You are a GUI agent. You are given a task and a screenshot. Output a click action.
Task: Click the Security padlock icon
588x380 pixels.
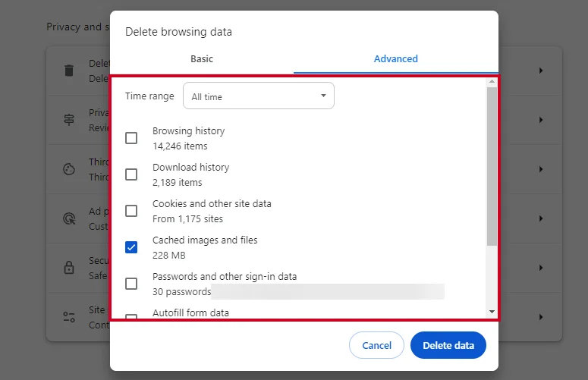69,268
